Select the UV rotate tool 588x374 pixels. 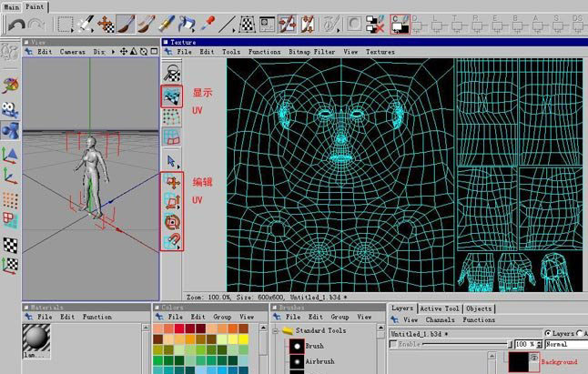[x=172, y=222]
